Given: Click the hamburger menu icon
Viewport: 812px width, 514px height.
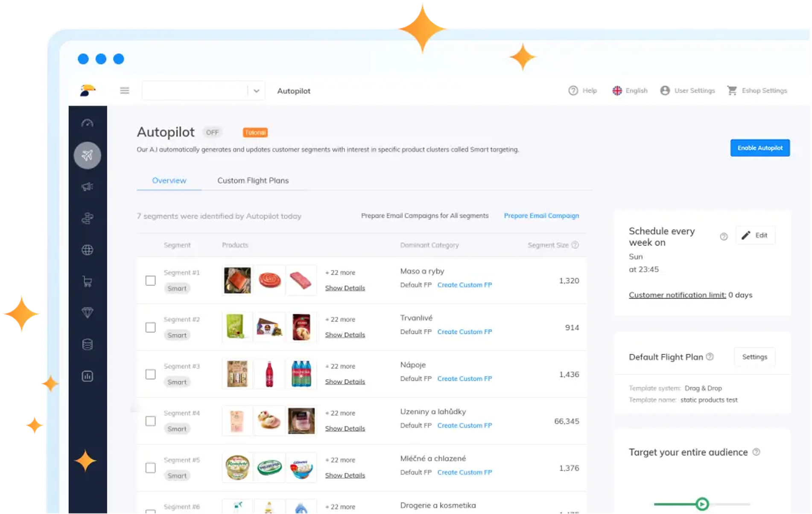Looking at the screenshot, I should [x=125, y=90].
